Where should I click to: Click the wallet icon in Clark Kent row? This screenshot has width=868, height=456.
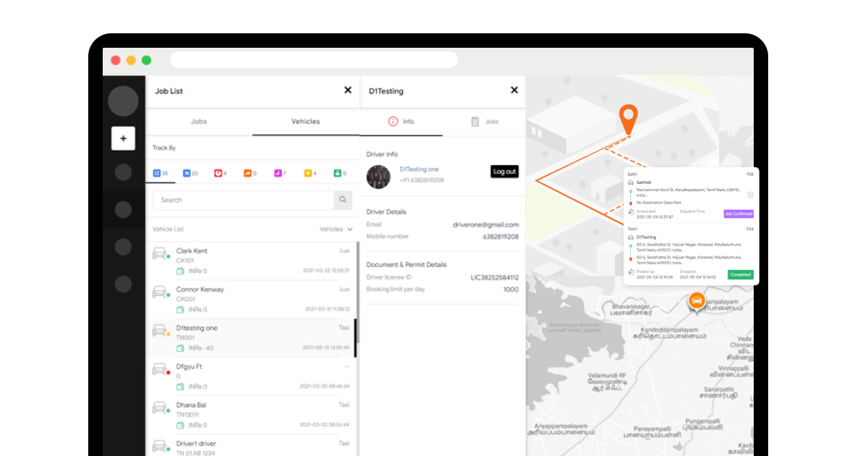(180, 271)
